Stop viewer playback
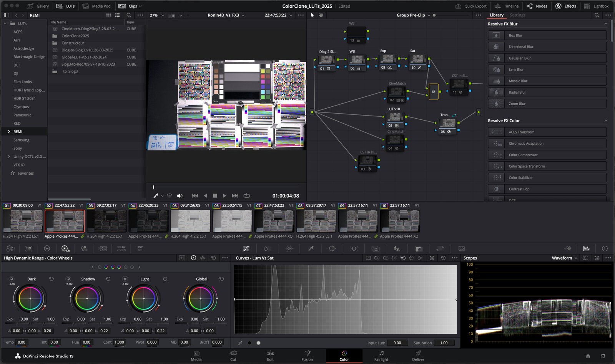 coord(215,195)
